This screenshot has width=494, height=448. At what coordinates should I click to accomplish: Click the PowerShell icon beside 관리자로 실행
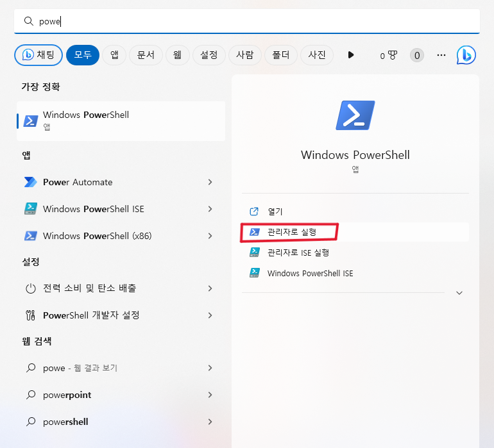coord(255,232)
